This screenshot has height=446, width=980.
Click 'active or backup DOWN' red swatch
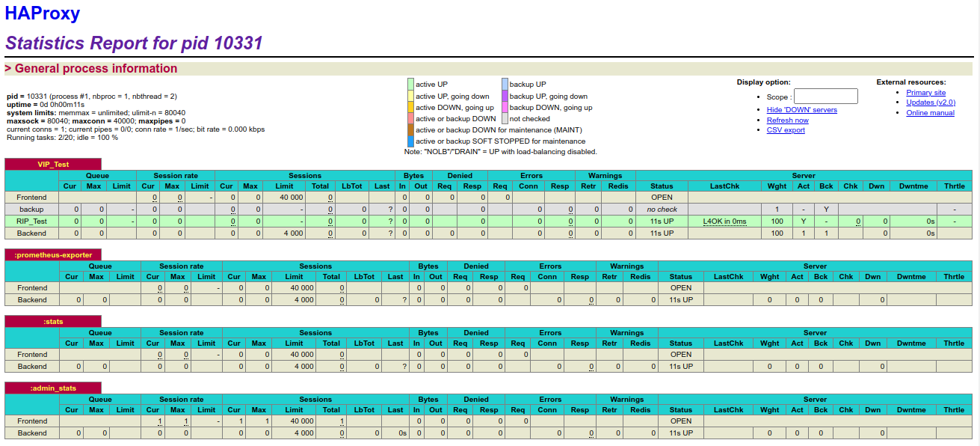[410, 118]
